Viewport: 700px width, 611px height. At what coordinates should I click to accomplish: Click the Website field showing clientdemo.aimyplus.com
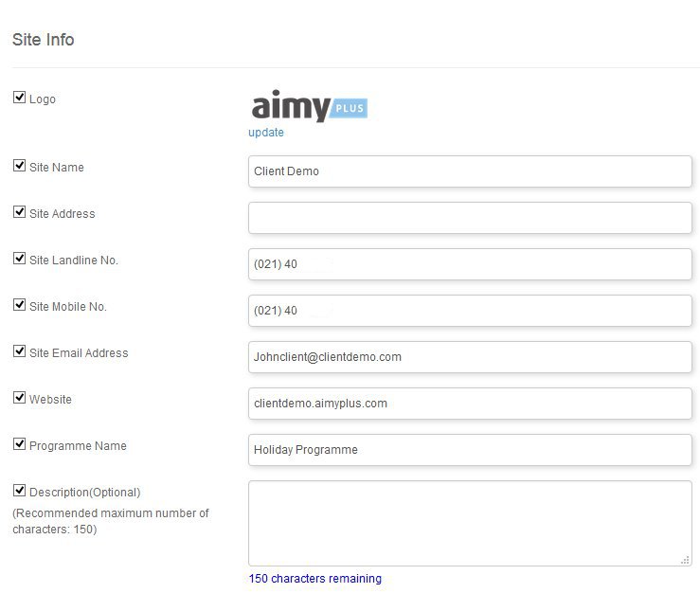(470, 404)
